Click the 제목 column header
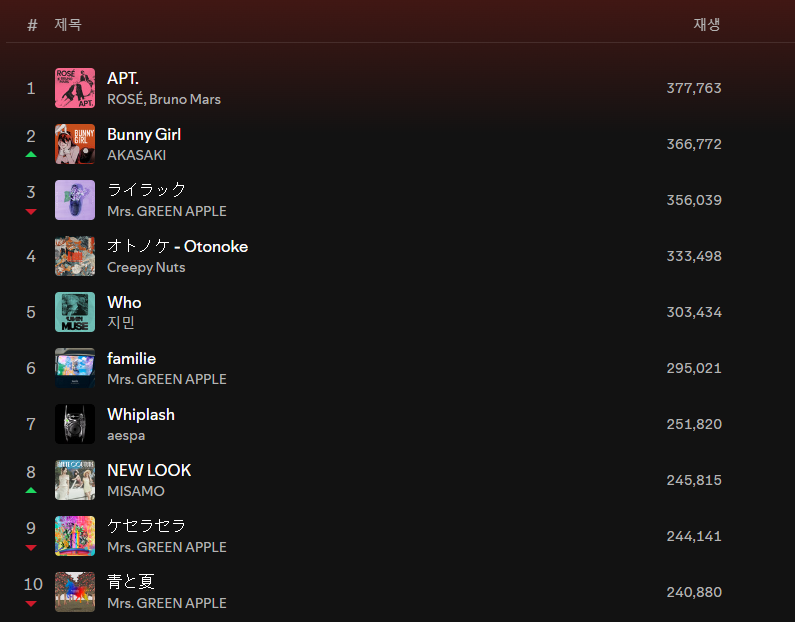The height and width of the screenshot is (622, 795). (x=68, y=24)
